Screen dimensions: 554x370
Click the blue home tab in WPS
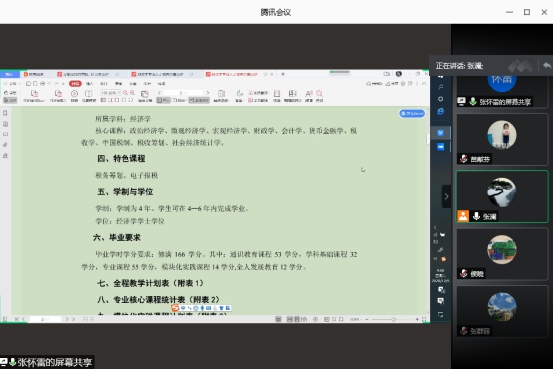(x=9, y=74)
